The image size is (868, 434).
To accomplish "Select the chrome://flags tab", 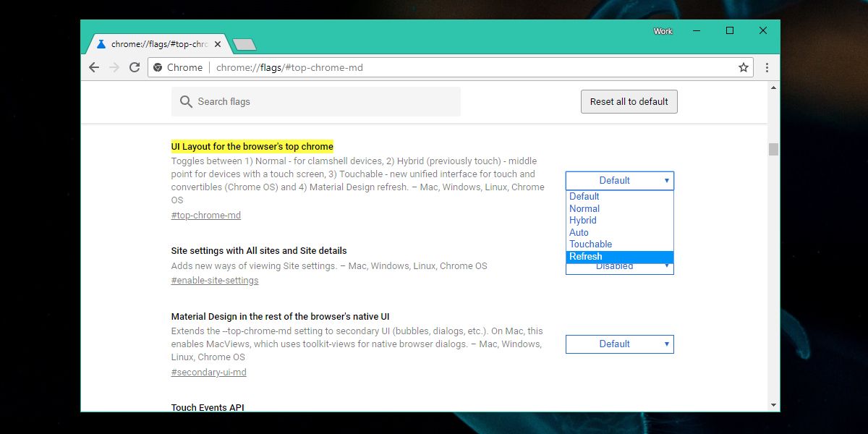I will [x=158, y=44].
